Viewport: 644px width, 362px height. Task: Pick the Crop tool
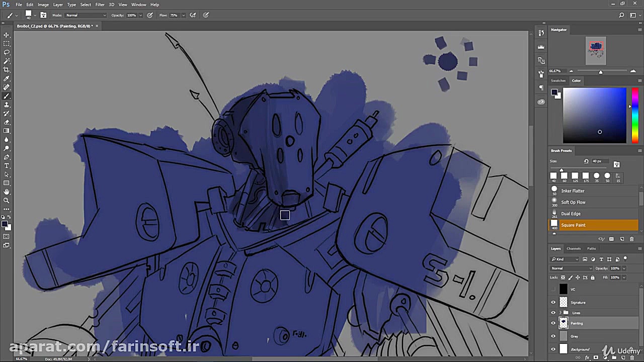(7, 70)
